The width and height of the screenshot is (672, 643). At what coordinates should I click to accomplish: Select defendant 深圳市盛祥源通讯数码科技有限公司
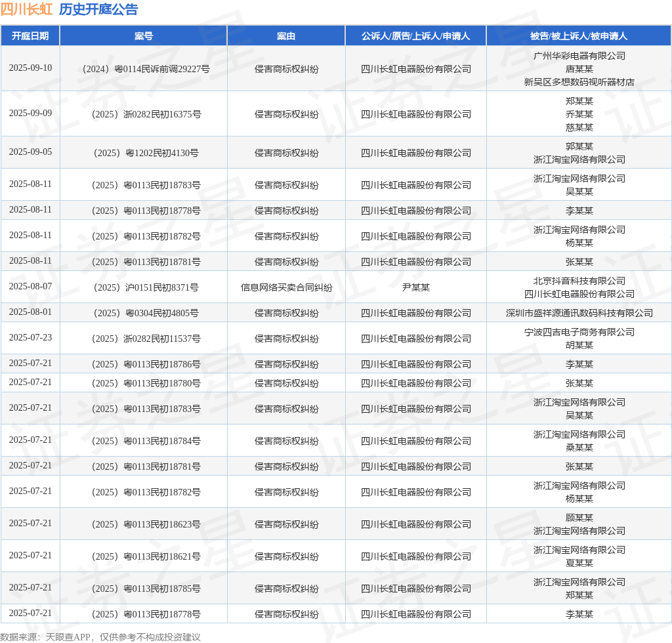[579, 313]
